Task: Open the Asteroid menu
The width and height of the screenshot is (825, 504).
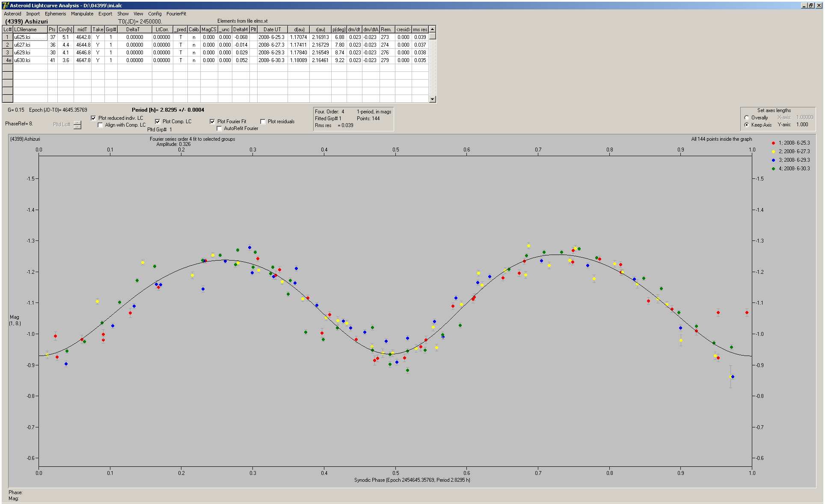Action: click(12, 14)
